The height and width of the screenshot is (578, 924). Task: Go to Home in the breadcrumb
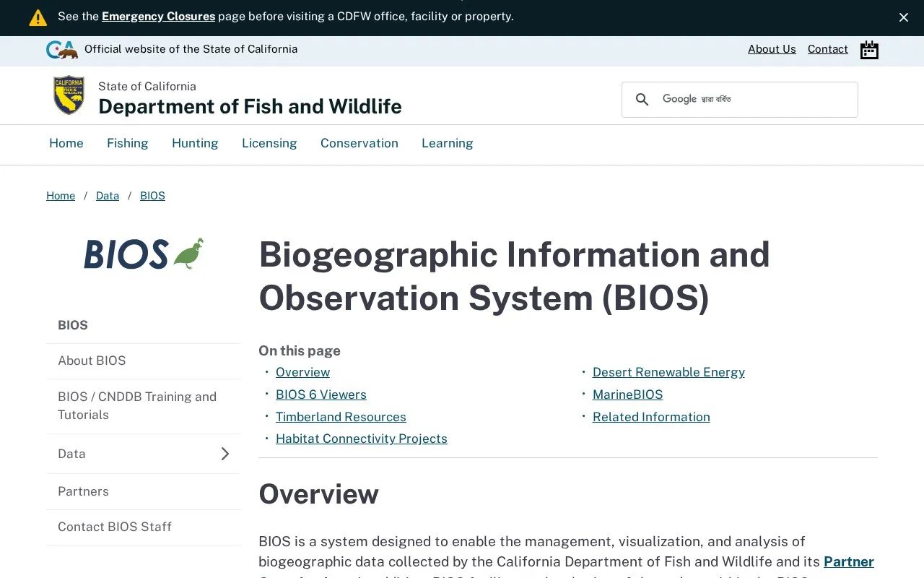point(61,196)
